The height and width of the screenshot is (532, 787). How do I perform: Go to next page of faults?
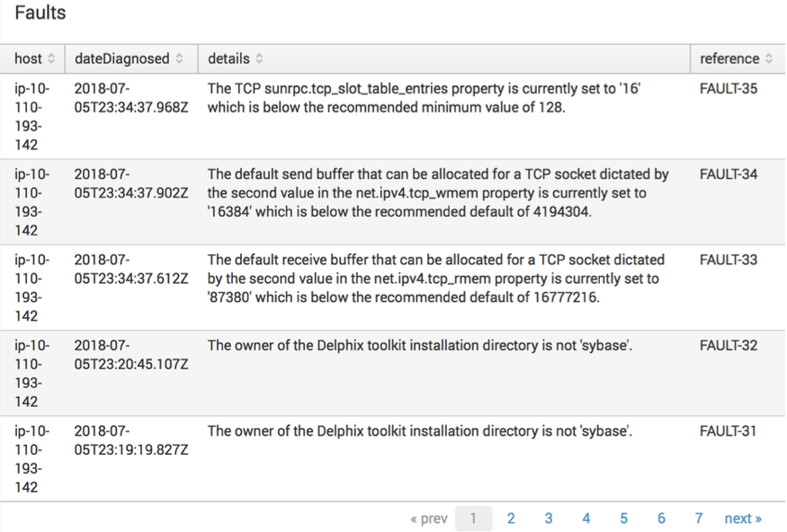pyautogui.click(x=743, y=519)
